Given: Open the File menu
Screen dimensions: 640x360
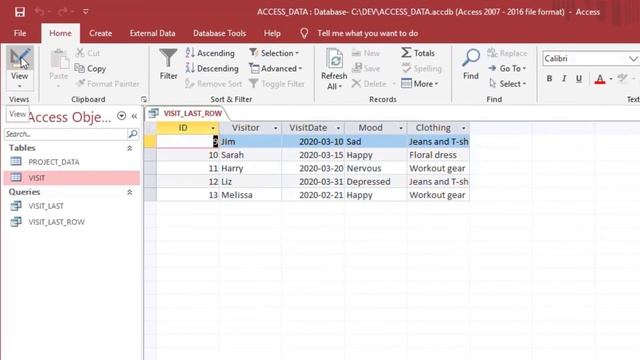Looking at the screenshot, I should pos(20,33).
